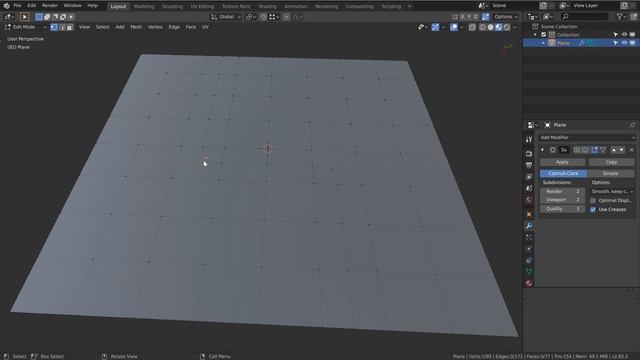The width and height of the screenshot is (640, 360).
Task: Select the Plane object in outliner
Action: tap(563, 43)
